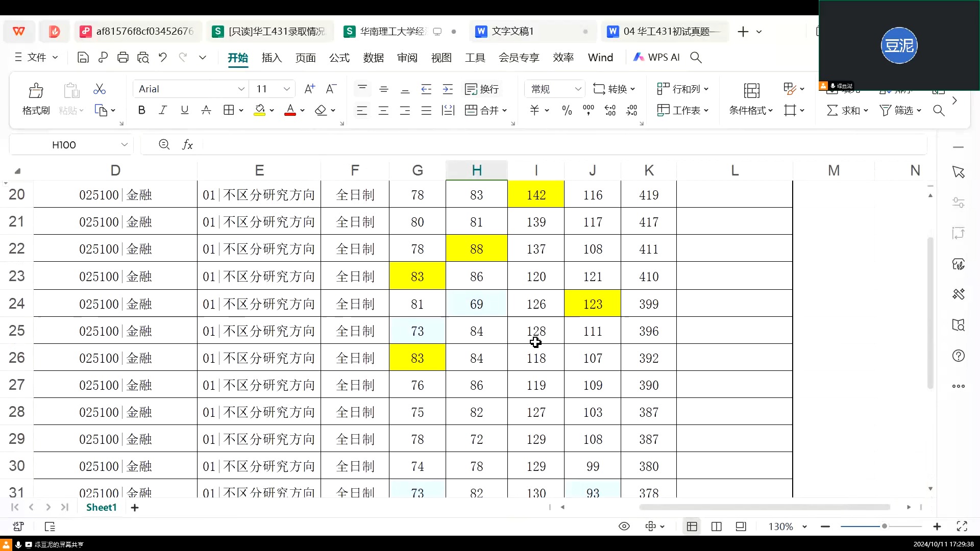
Task: Click the Center horizontal alignment icon
Action: click(x=383, y=110)
